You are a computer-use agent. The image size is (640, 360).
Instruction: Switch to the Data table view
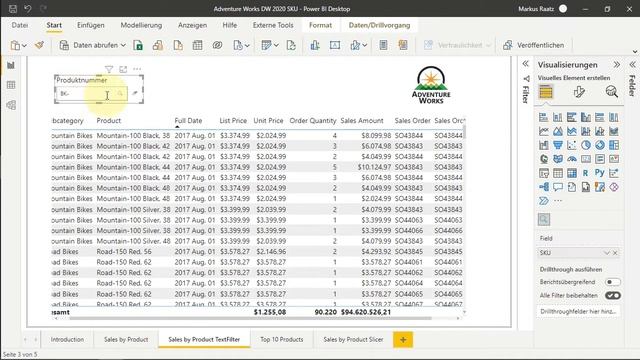coord(11,85)
